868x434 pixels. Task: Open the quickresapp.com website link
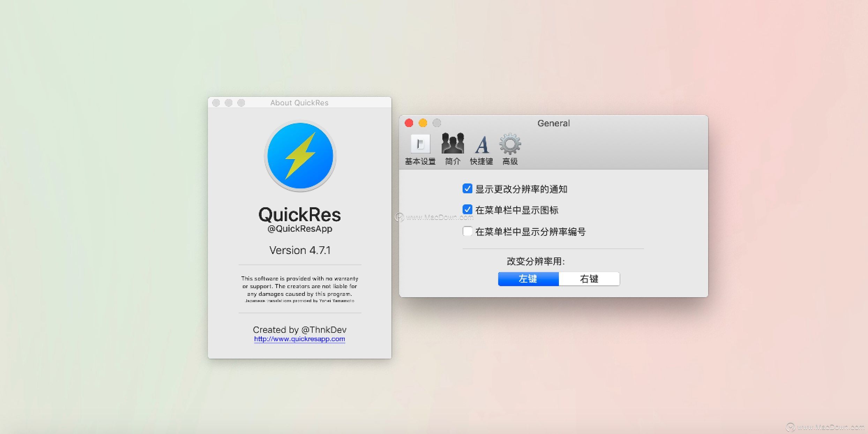(299, 339)
